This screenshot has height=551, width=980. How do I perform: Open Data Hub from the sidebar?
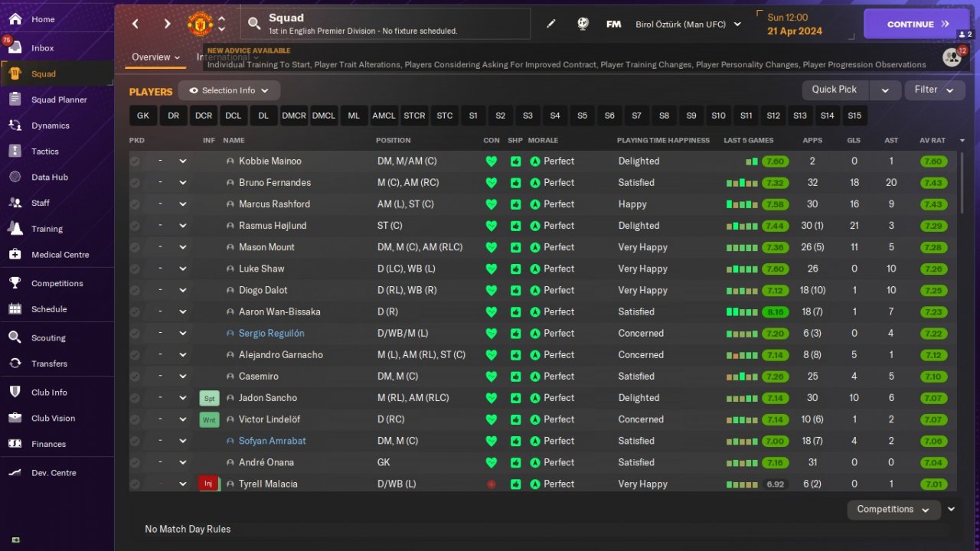(50, 177)
